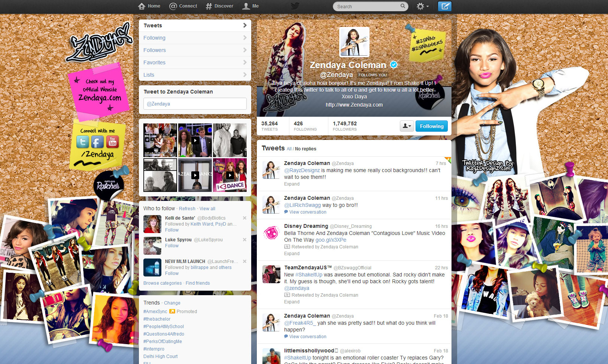Go to the Discover tab
This screenshot has height=364, width=608.
(x=219, y=6)
